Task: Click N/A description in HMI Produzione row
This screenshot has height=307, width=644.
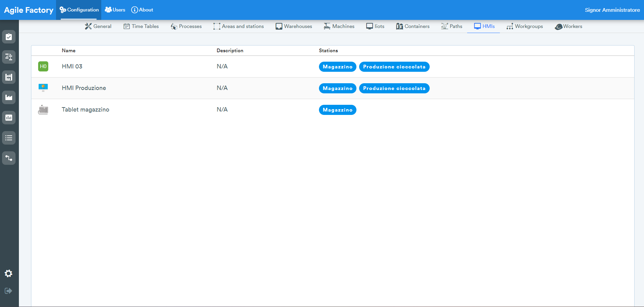Action: point(222,88)
